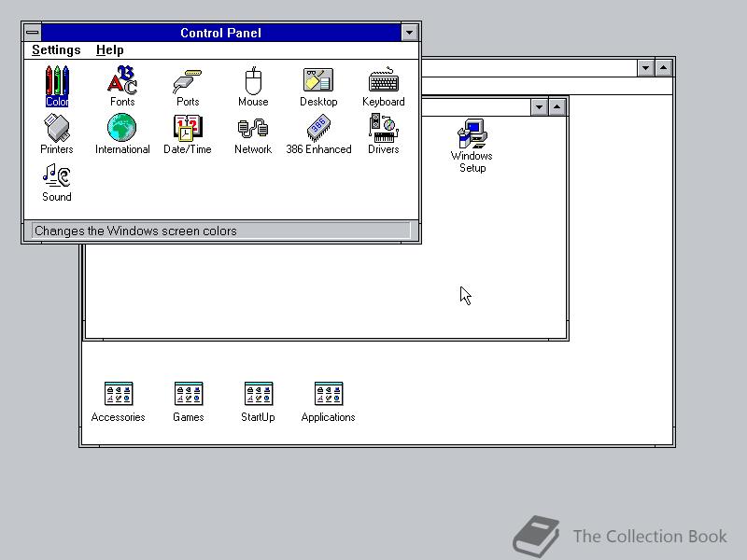This screenshot has height=560, width=747.
Task: Open the Color settings icon
Action: coord(57,86)
